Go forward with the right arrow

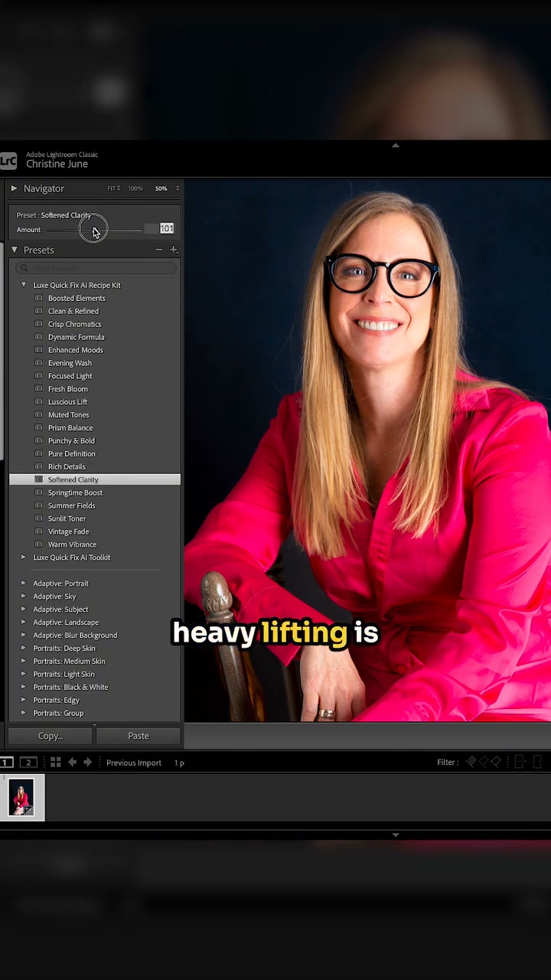click(87, 763)
